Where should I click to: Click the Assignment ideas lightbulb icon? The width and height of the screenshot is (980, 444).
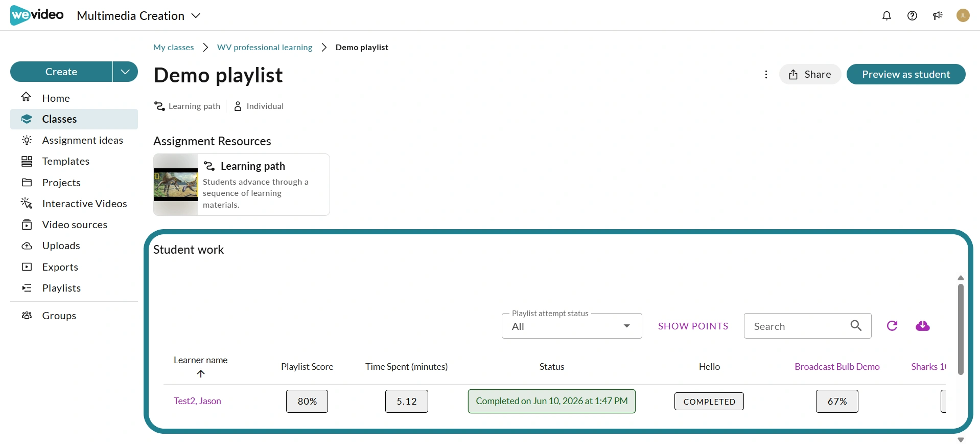point(27,140)
